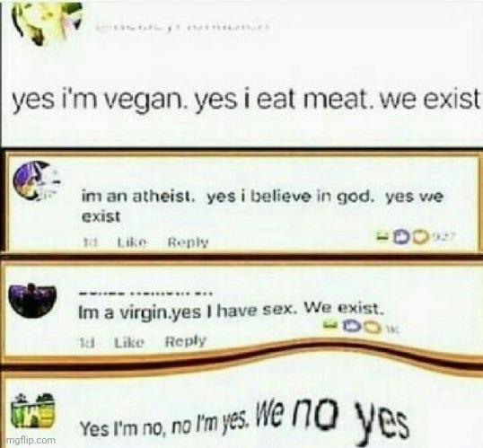Click the yellow reaction icon on atheist comment

[420, 237]
